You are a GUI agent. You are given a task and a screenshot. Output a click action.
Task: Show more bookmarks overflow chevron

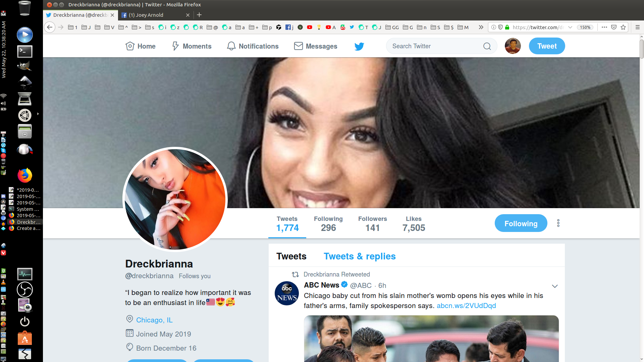tap(481, 27)
